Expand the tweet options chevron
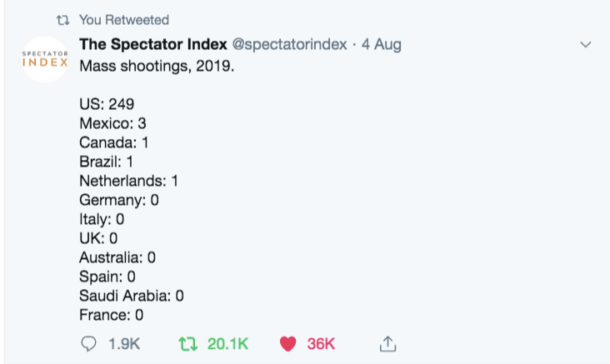The image size is (610, 364). (x=585, y=44)
